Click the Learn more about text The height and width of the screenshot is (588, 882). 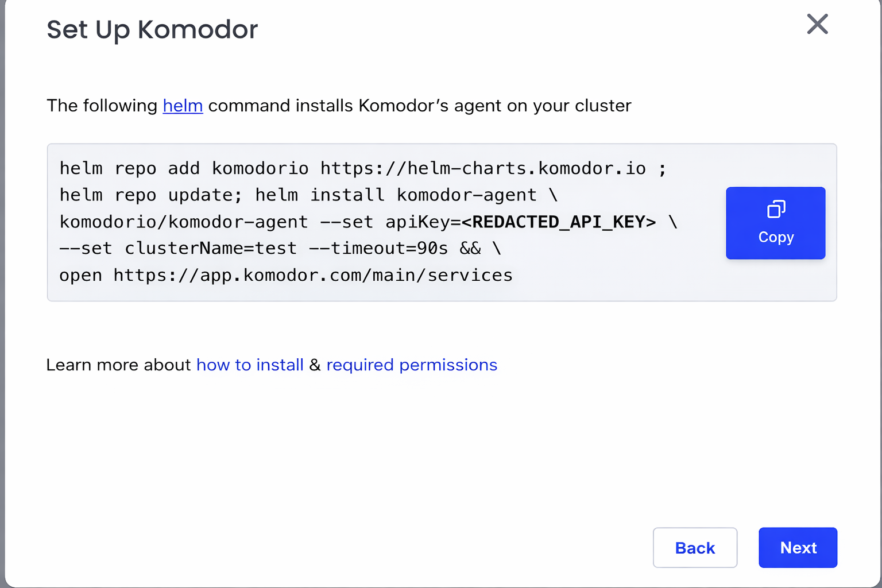[118, 365]
